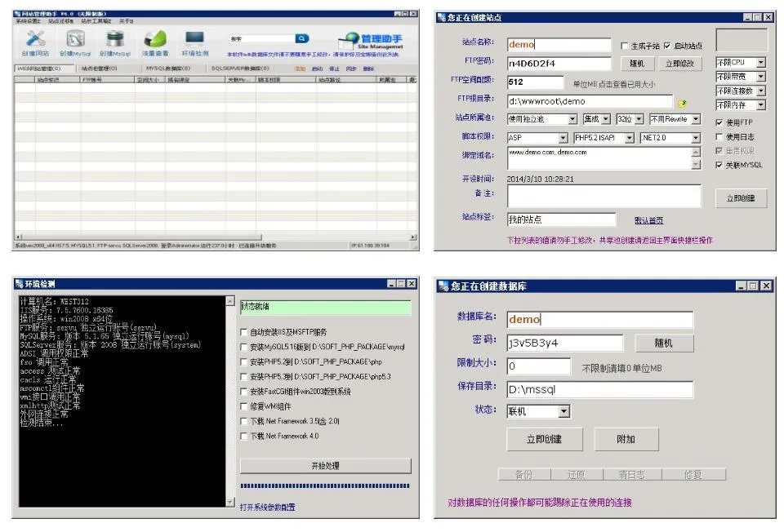Click the folder browse icon beside FTP根目录
The width and height of the screenshot is (784, 532).
683,103
